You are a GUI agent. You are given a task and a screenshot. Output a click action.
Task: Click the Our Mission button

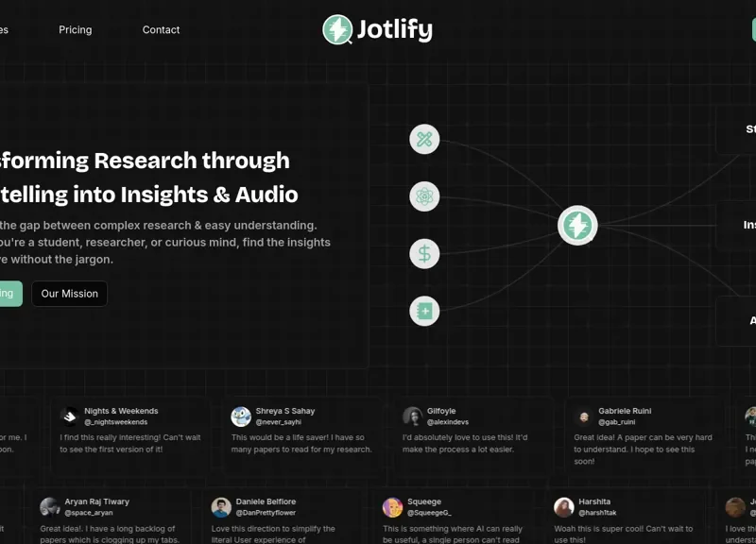69,293
